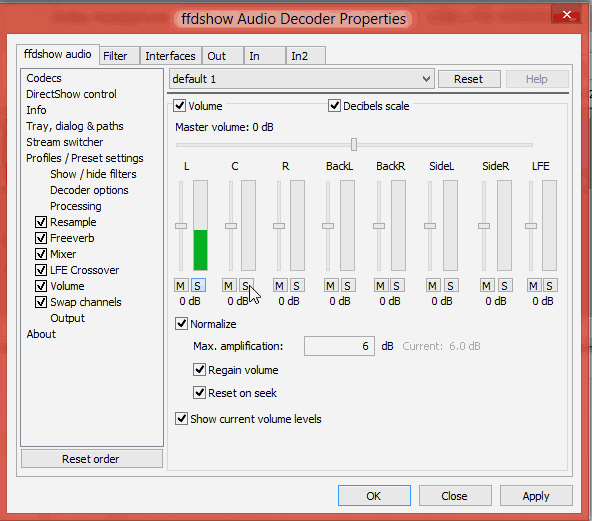Switch to the Filter tab
Screen dimensions: 592x521
pyautogui.click(x=119, y=56)
